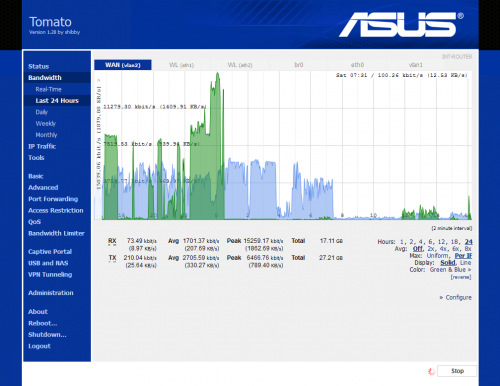Viewport: 500px width, 386px height.
Task: Open Bandwidth Limiter settings
Action: tap(56, 233)
